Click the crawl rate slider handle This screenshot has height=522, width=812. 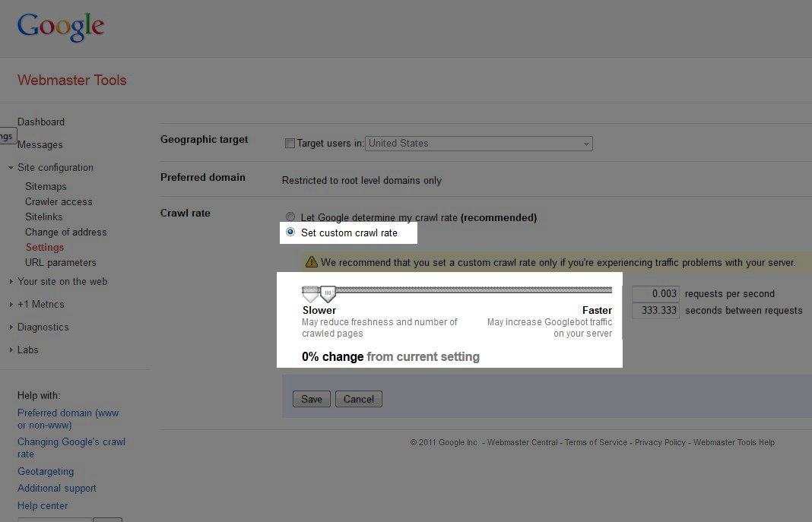(328, 293)
